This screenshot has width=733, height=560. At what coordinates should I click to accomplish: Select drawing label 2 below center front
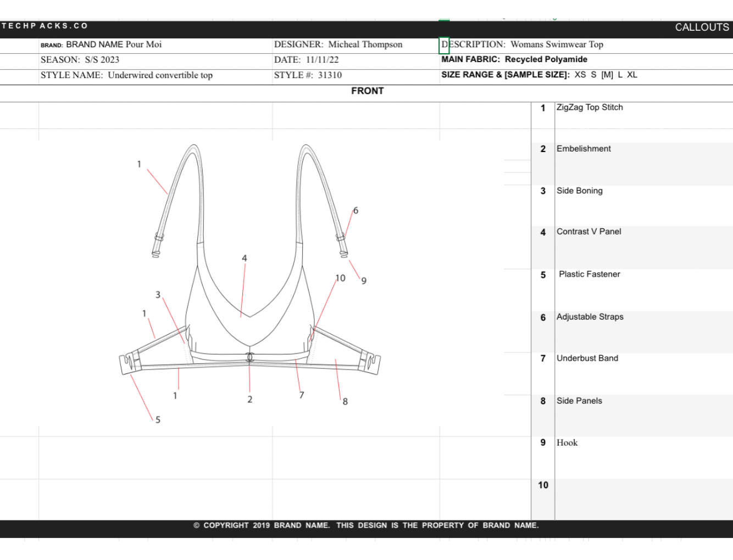250,400
